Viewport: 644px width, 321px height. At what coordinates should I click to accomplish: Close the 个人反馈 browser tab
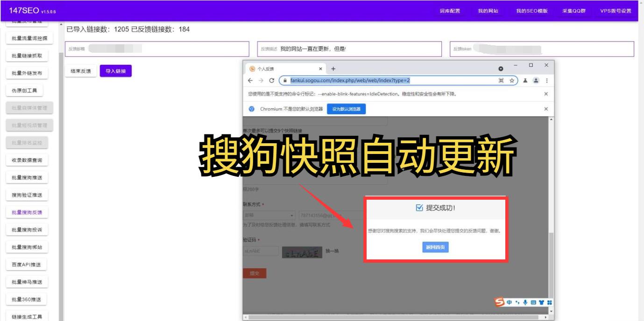320,69
